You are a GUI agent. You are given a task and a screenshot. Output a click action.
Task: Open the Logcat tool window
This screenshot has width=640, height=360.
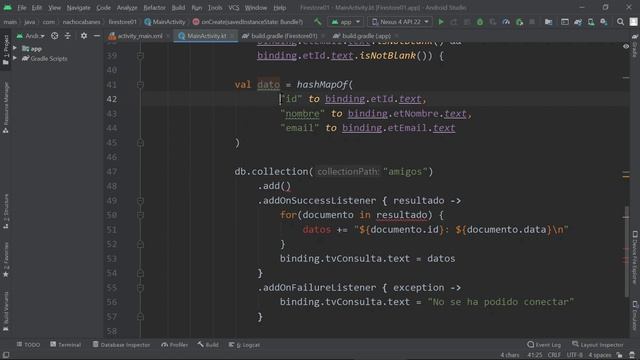[x=244, y=345]
